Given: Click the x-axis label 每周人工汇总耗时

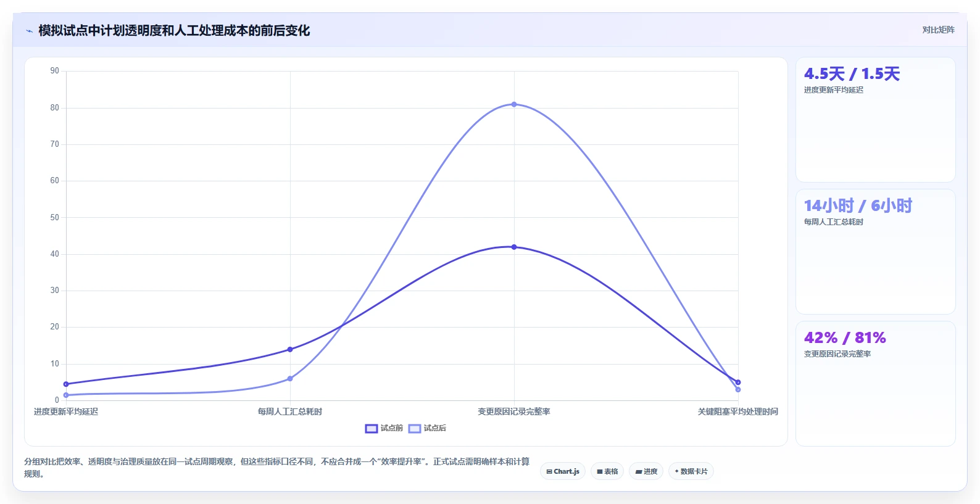Looking at the screenshot, I should coord(290,411).
